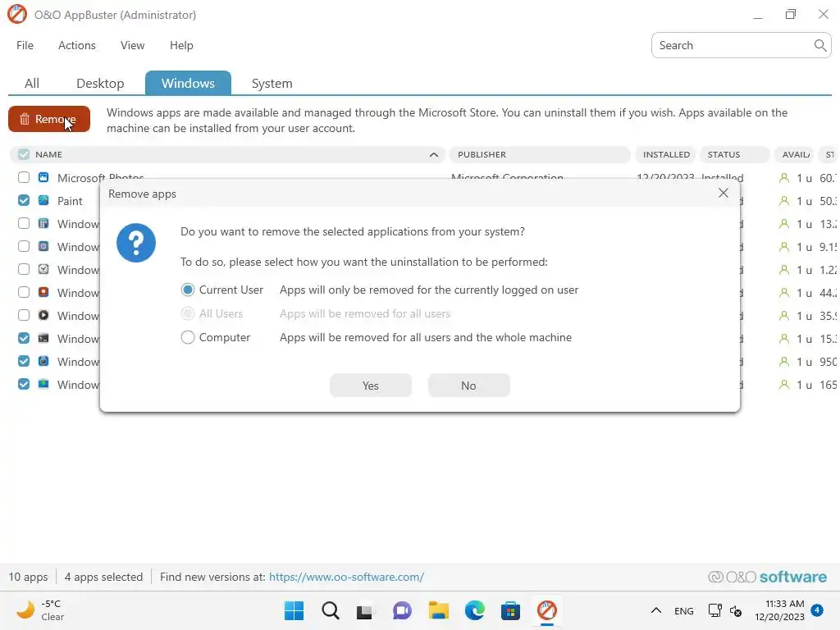The width and height of the screenshot is (840, 630).
Task: Click the Windows Camera app icon
Action: tap(43, 246)
